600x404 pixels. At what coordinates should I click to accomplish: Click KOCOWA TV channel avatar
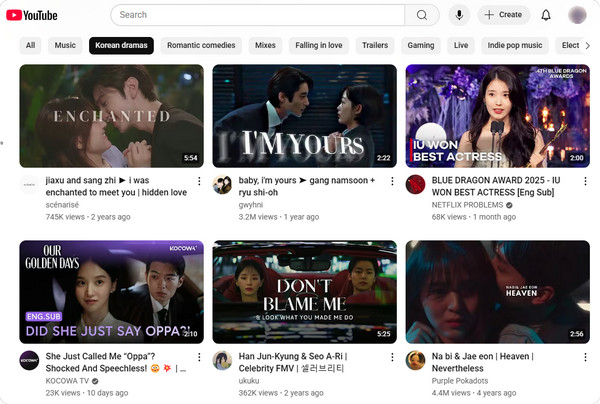pos(29,360)
